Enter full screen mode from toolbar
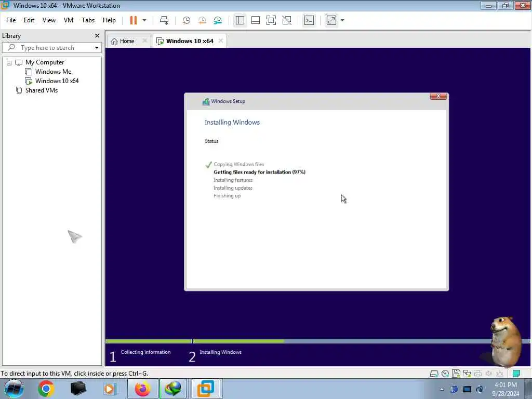This screenshot has height=399, width=532. 271,20
